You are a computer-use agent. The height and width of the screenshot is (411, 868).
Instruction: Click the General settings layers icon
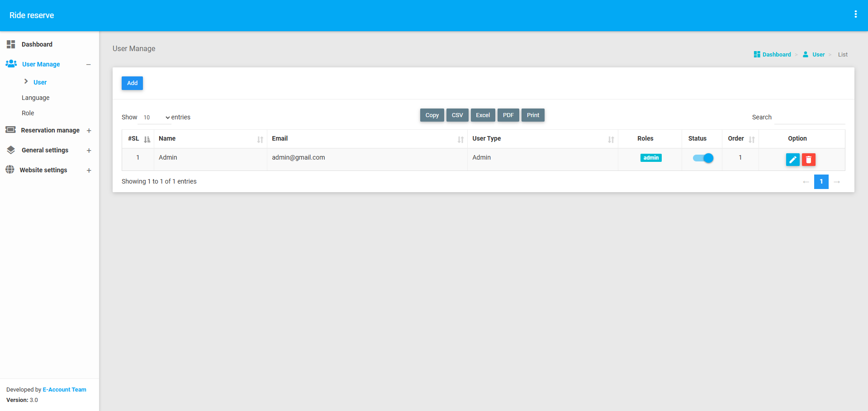pos(11,150)
